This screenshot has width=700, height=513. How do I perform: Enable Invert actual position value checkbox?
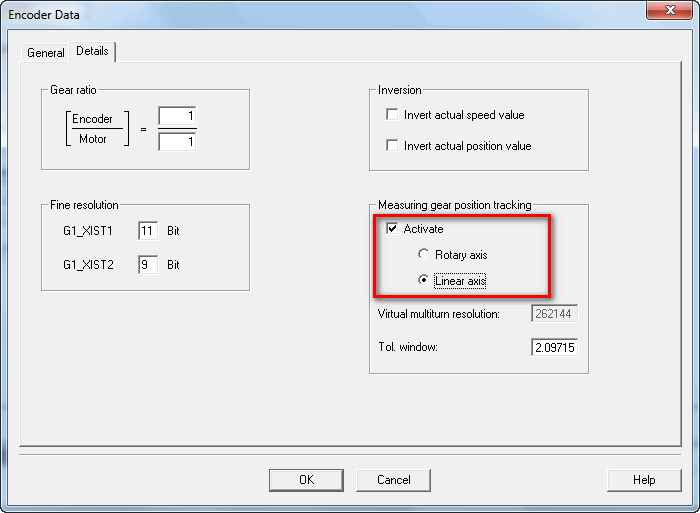pos(392,145)
